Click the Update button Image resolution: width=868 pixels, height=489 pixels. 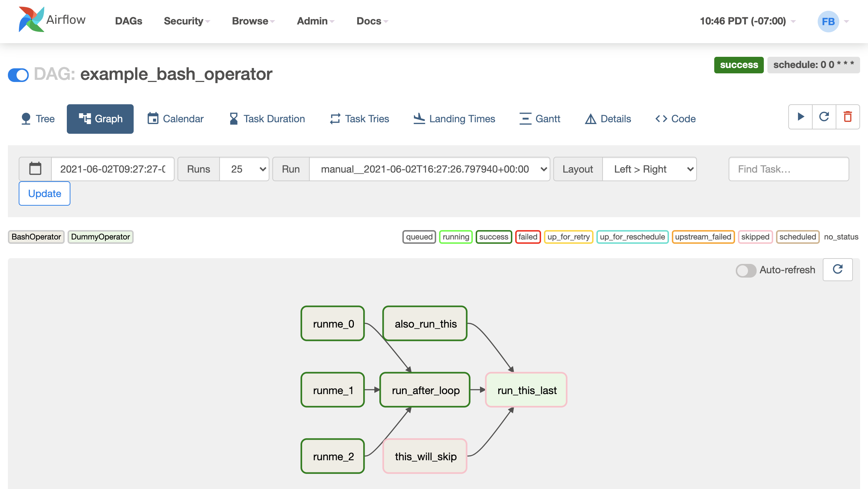click(45, 193)
